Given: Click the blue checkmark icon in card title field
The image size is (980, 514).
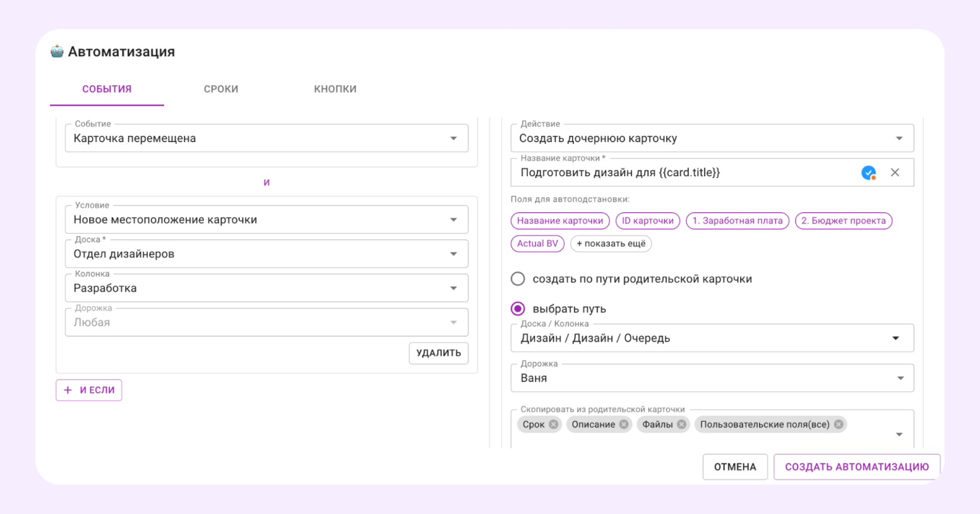Looking at the screenshot, I should point(869,172).
